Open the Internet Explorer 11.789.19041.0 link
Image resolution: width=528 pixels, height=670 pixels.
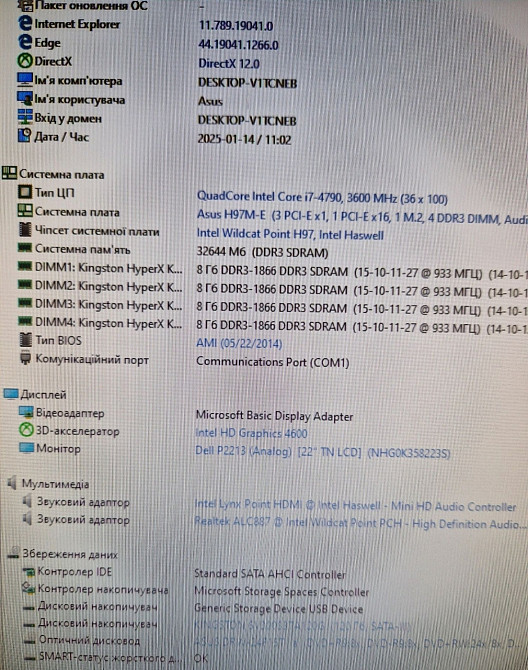click(236, 26)
